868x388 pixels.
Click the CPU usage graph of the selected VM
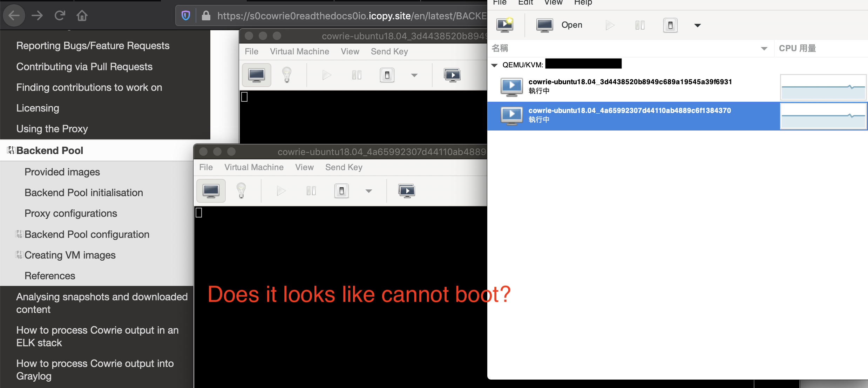click(x=823, y=116)
